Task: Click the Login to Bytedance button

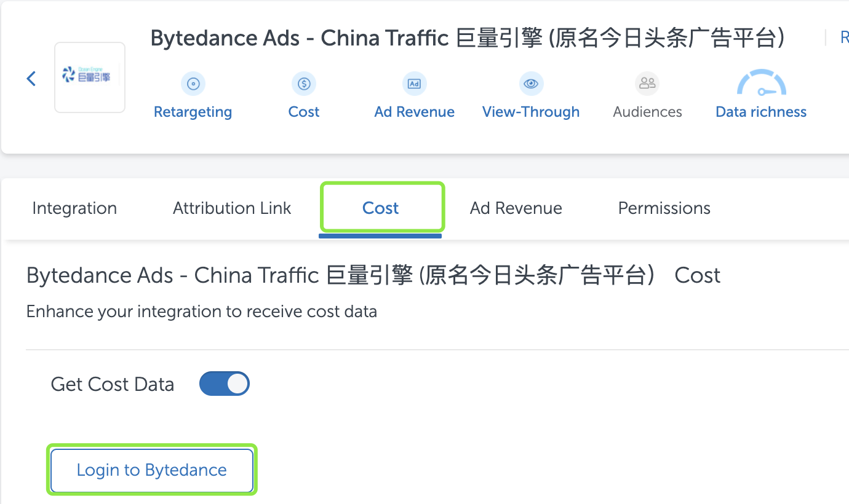Action: click(152, 470)
